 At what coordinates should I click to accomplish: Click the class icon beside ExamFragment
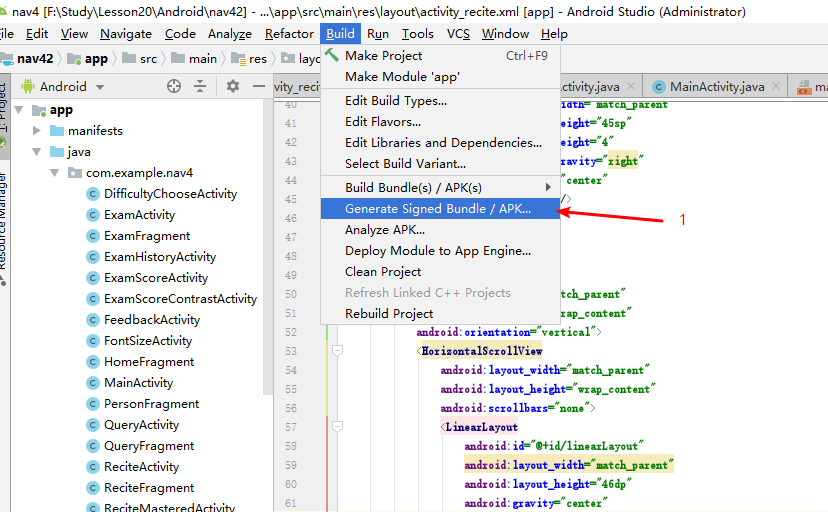click(x=93, y=236)
